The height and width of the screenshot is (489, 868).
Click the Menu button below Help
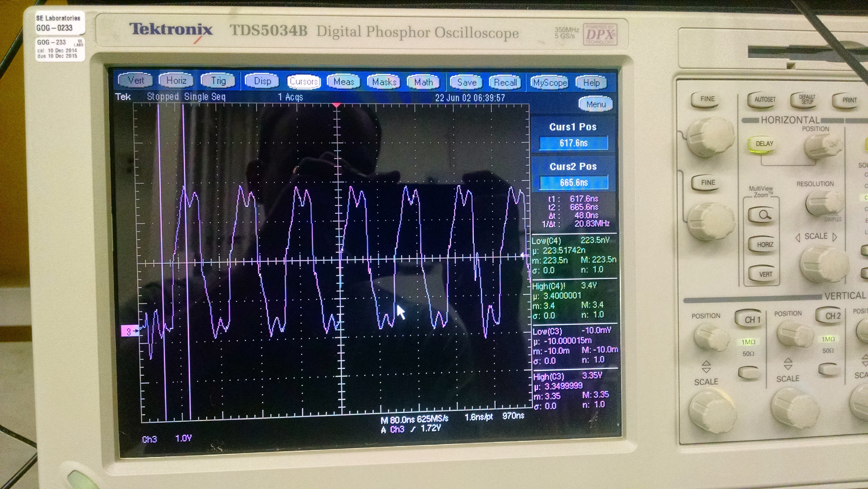tap(596, 104)
